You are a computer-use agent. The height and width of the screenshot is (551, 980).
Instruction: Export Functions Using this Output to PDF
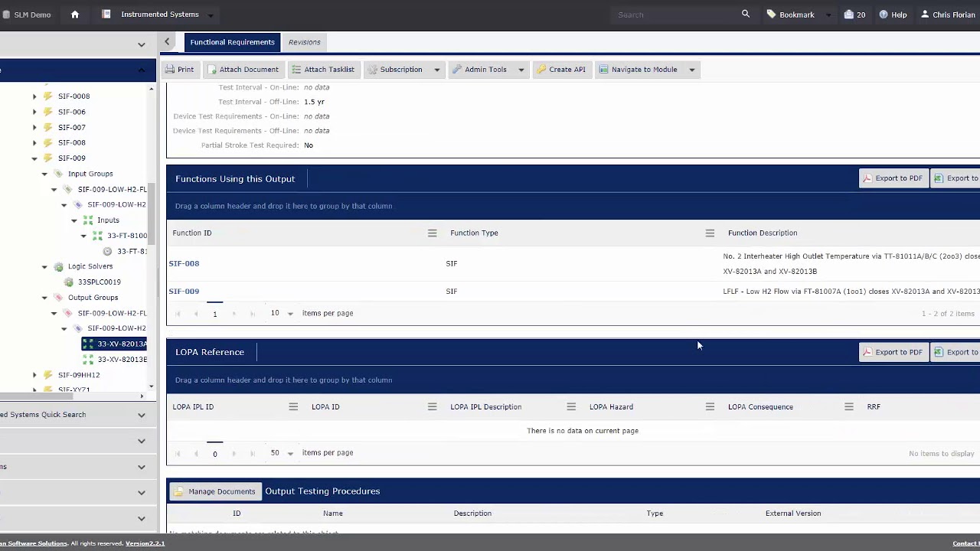tap(893, 178)
